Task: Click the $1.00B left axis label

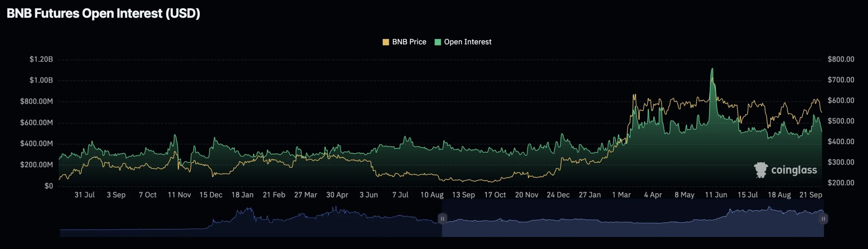Action: coord(41,80)
